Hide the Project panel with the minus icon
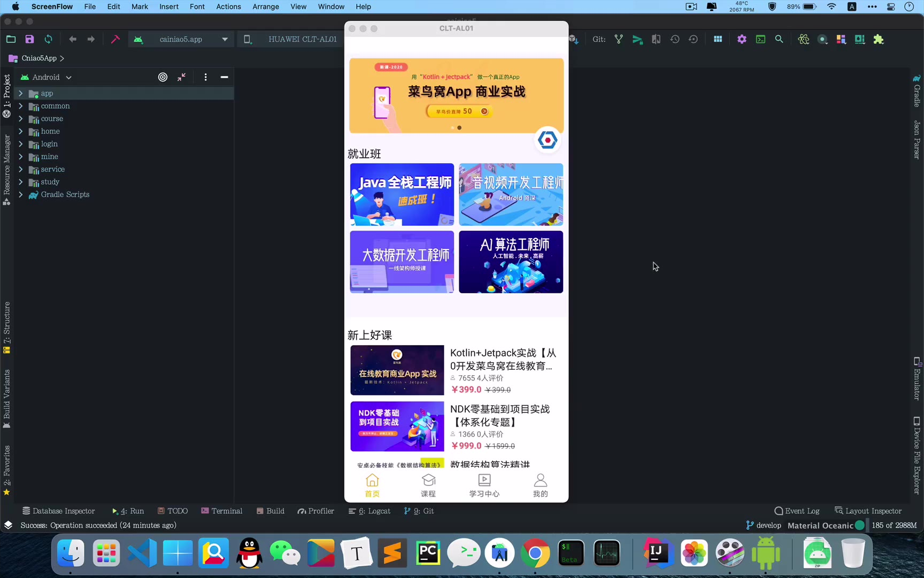 225,77
